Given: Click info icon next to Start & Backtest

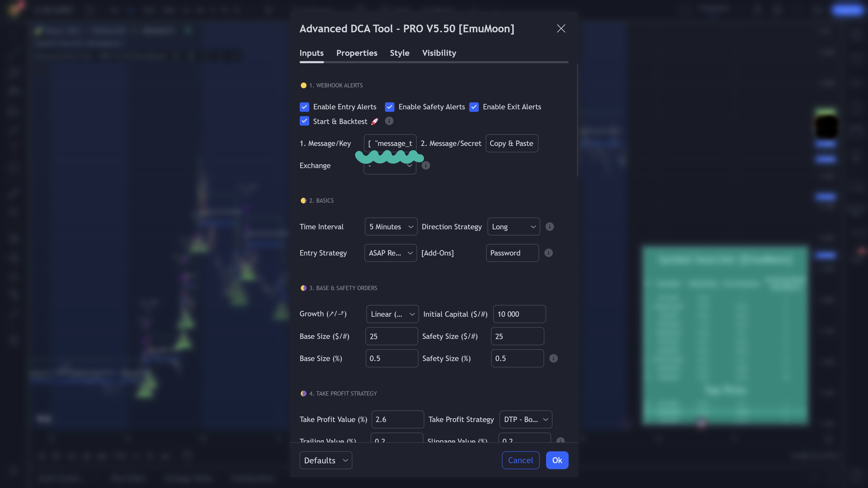Looking at the screenshot, I should pos(389,121).
